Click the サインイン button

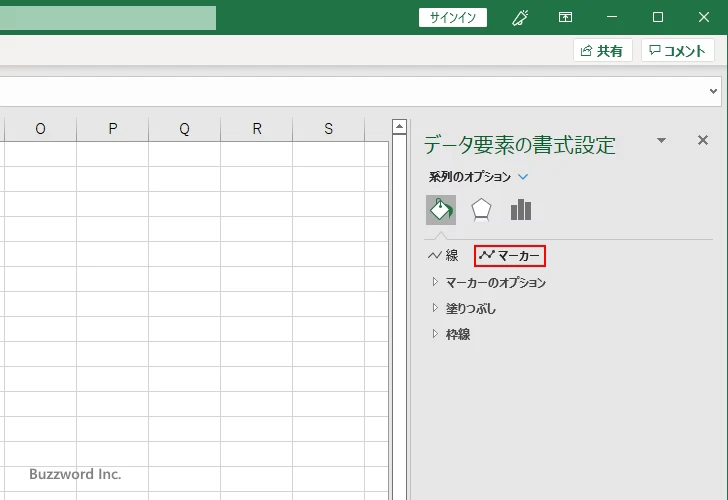point(453,17)
